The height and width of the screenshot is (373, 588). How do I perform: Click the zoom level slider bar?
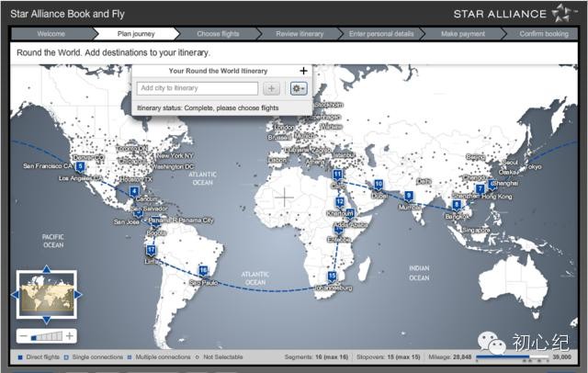coord(47,336)
